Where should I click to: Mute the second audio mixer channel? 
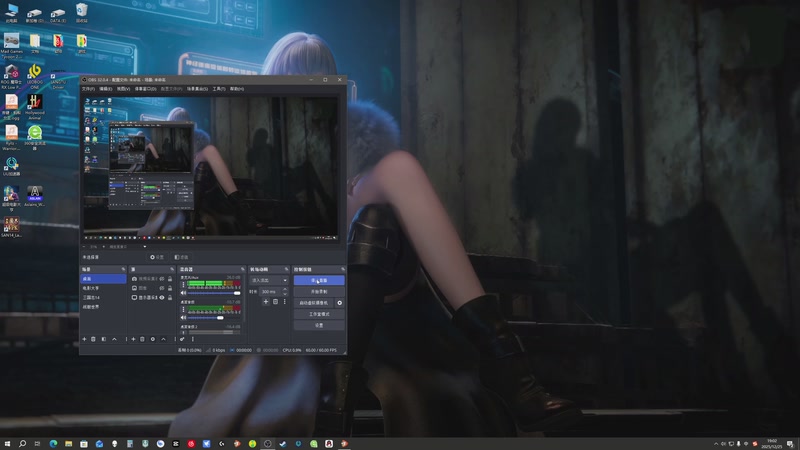183,317
